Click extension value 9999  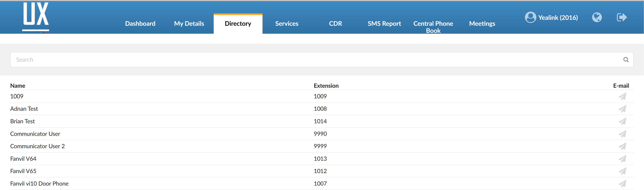pos(320,146)
